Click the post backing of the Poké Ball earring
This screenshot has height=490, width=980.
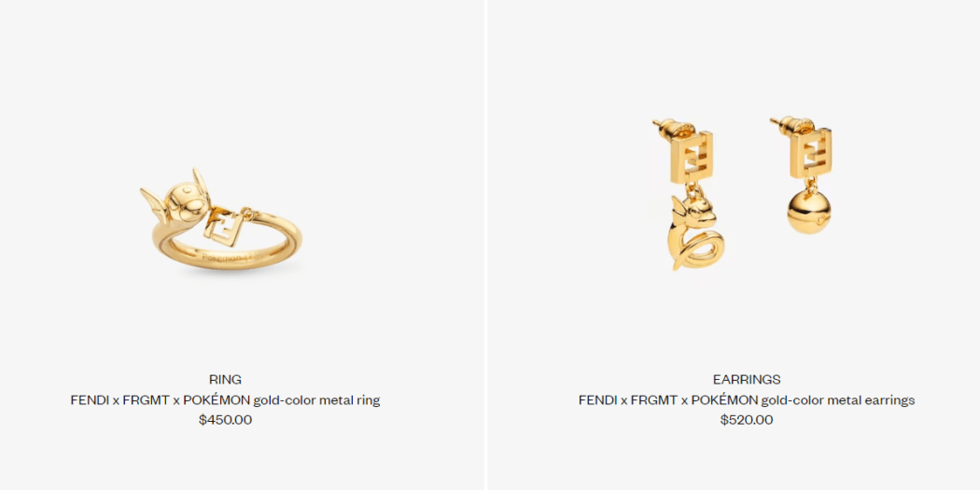[790, 123]
